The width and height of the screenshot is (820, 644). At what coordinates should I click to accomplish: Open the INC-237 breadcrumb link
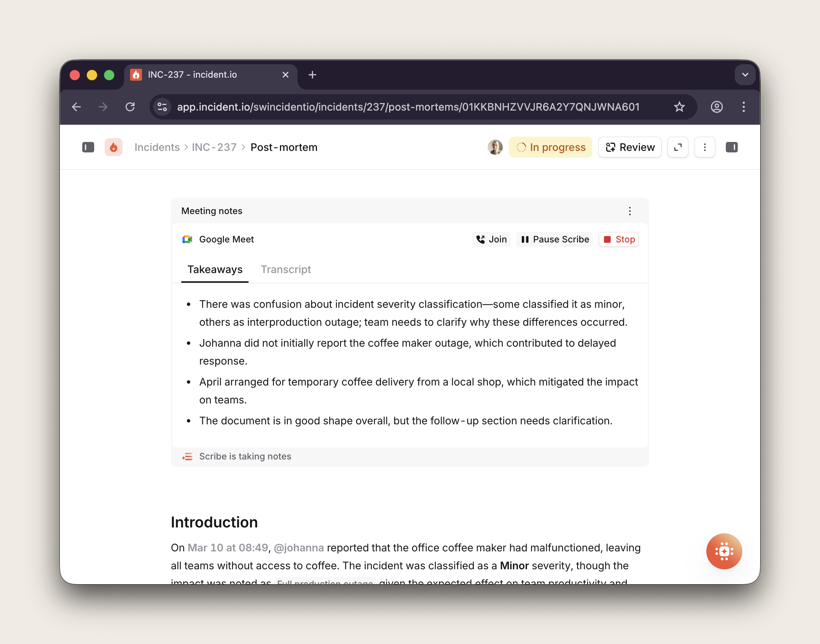pos(214,147)
